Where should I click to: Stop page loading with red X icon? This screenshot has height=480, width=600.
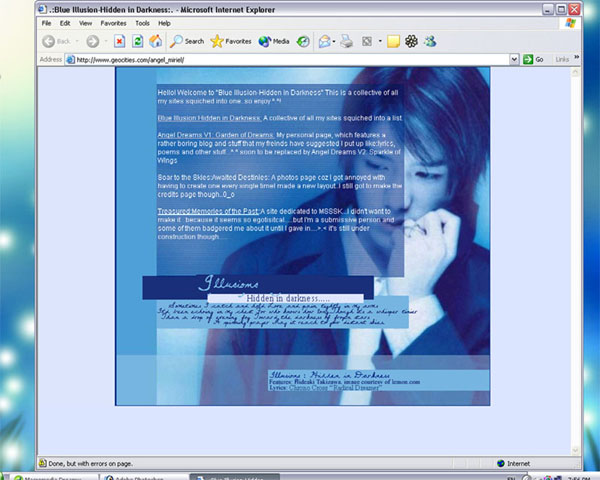coord(119,41)
